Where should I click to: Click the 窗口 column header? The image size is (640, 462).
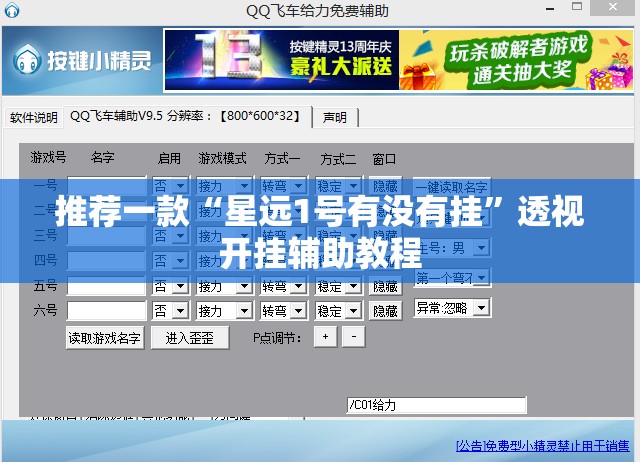pos(384,159)
